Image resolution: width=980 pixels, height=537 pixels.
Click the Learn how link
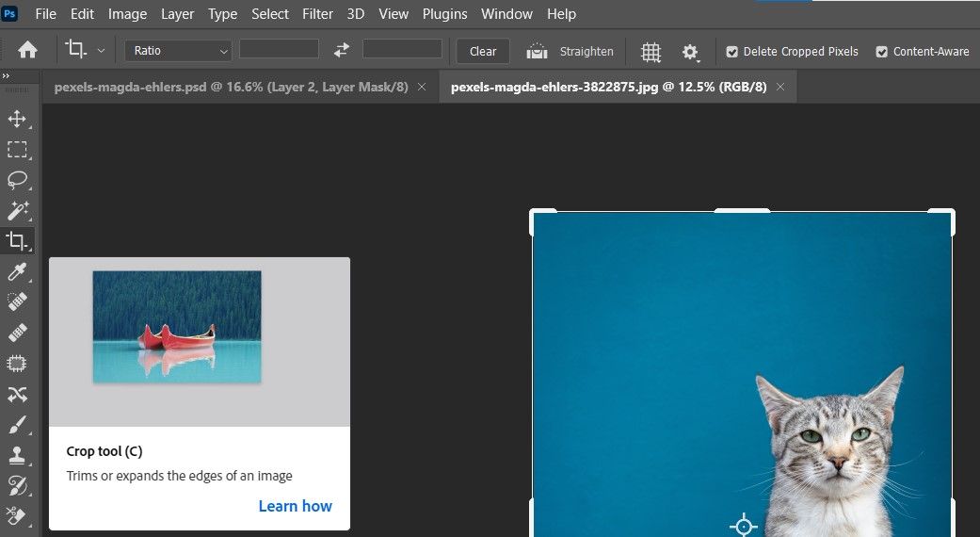pyautogui.click(x=295, y=506)
